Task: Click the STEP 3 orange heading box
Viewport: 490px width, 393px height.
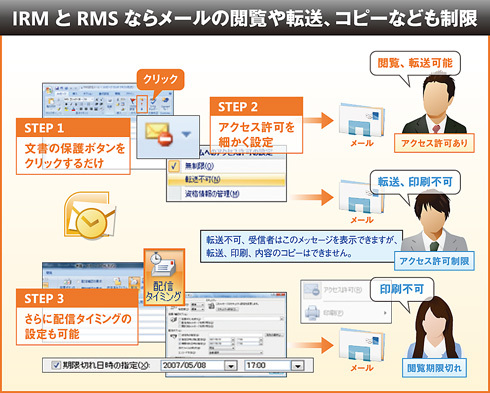Action: coord(77,298)
